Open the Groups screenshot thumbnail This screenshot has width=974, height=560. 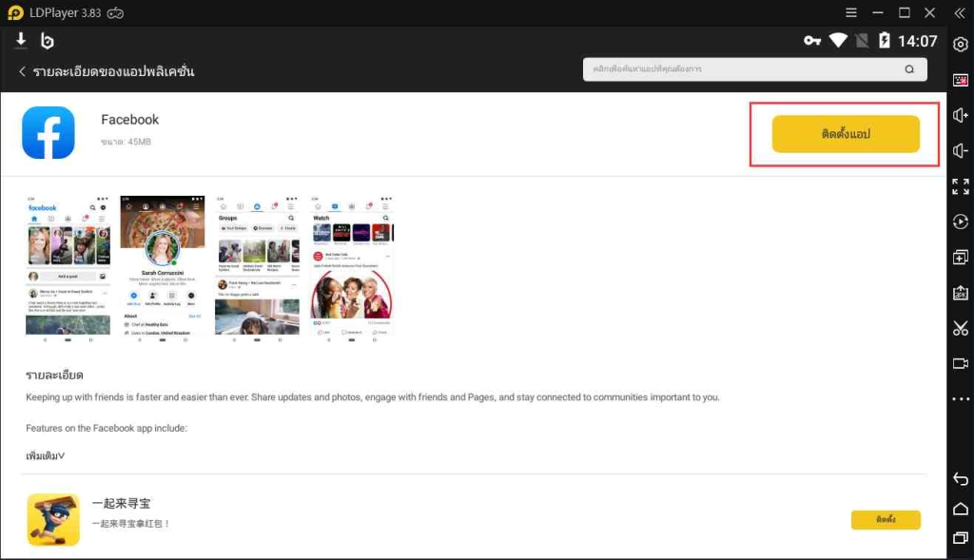tap(257, 269)
